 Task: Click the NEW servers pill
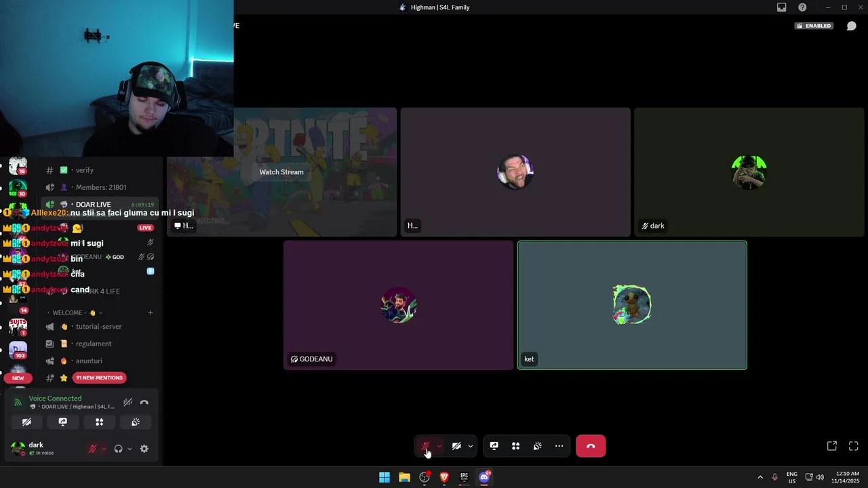click(x=18, y=378)
